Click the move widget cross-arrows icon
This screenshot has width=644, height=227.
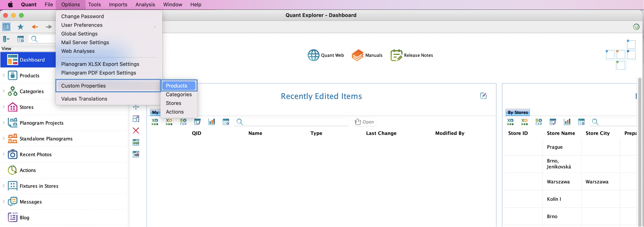136,107
